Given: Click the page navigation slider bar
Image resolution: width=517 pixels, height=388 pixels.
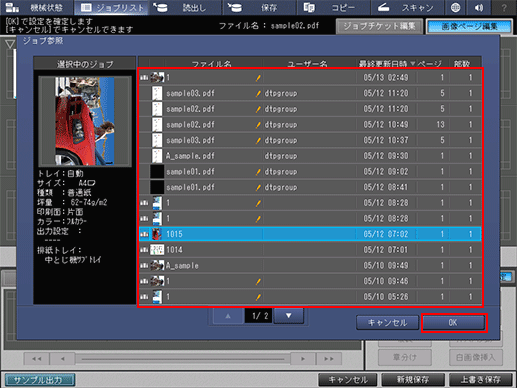Looking at the screenshot, I should [x=183, y=359].
